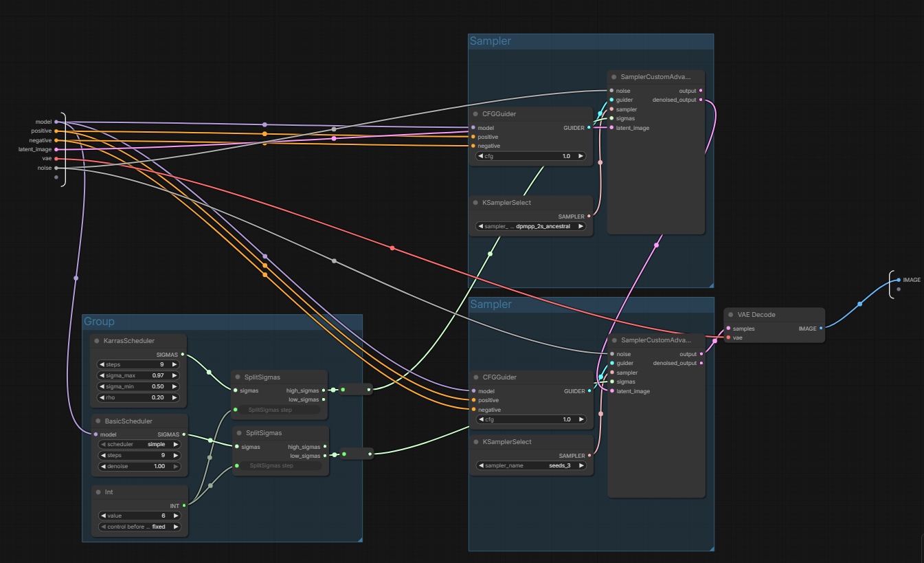Edit the denoise value 1.00
924x563 pixels.
(x=159, y=466)
